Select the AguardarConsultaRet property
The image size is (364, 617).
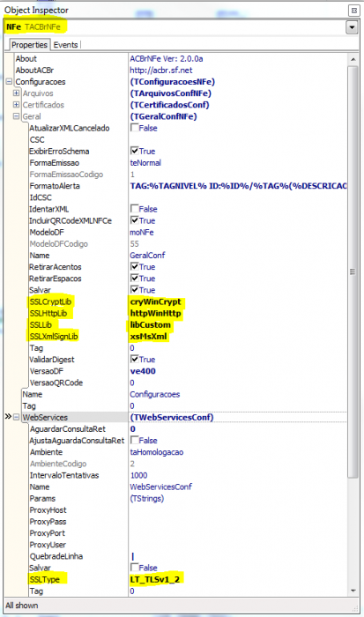[68, 429]
